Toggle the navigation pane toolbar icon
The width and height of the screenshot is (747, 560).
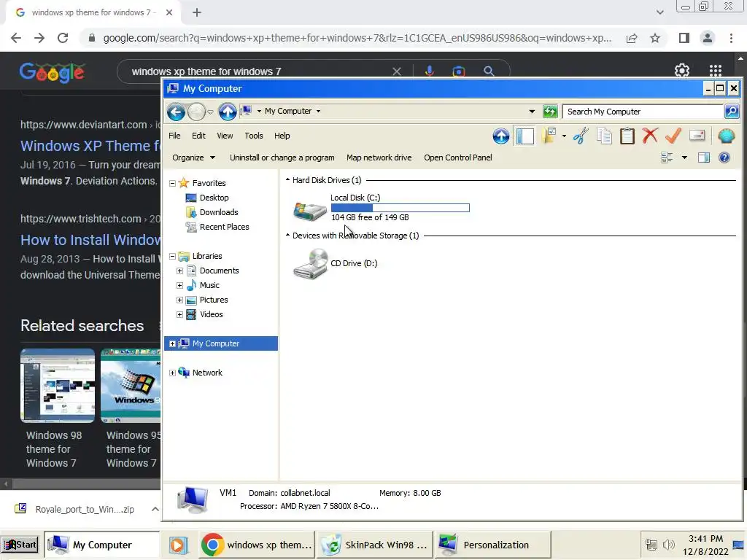coord(525,136)
